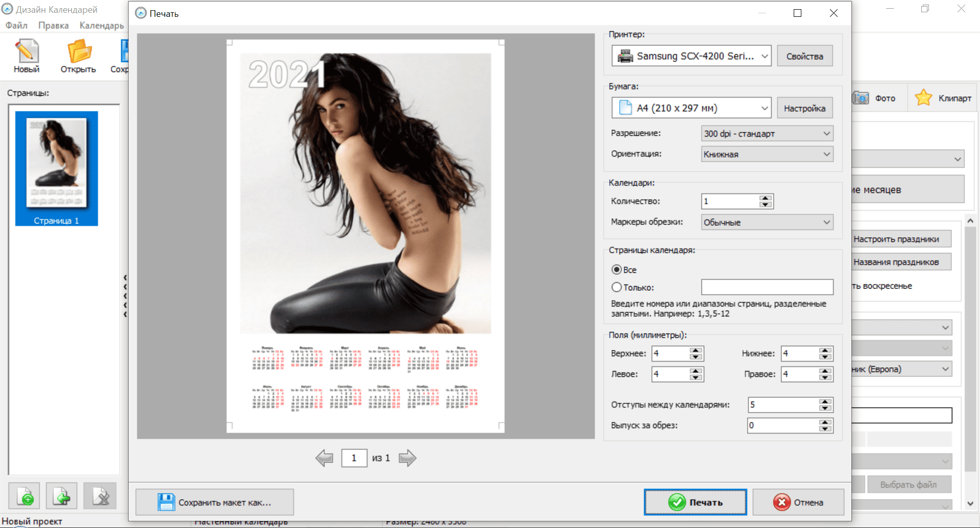Increase Левое margin value
Screen dimensions: 980x528
click(696, 371)
